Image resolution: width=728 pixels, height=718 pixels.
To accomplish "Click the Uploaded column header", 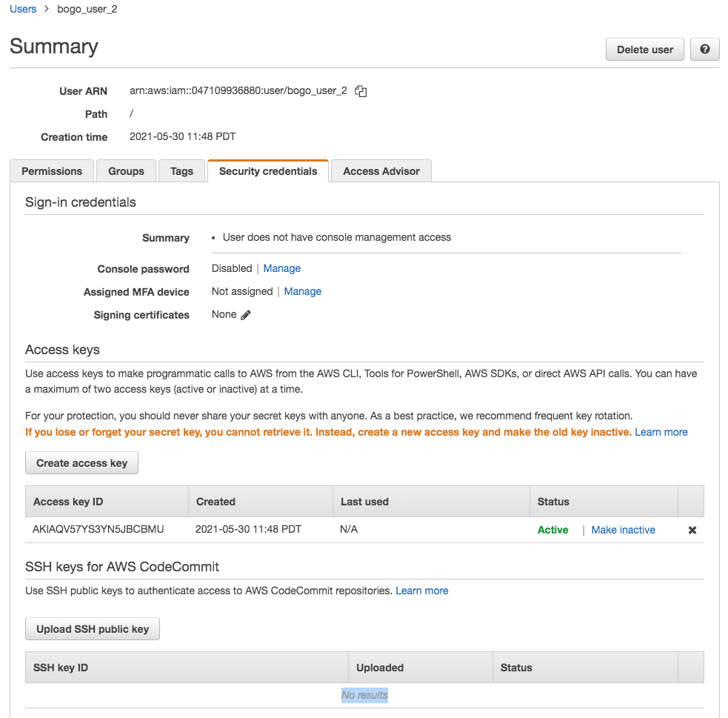I will point(421,668).
